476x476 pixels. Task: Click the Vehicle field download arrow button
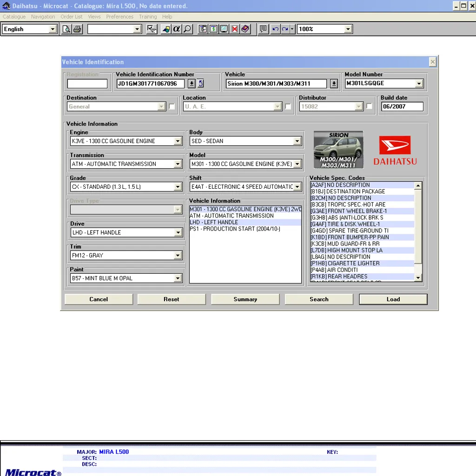tap(334, 84)
